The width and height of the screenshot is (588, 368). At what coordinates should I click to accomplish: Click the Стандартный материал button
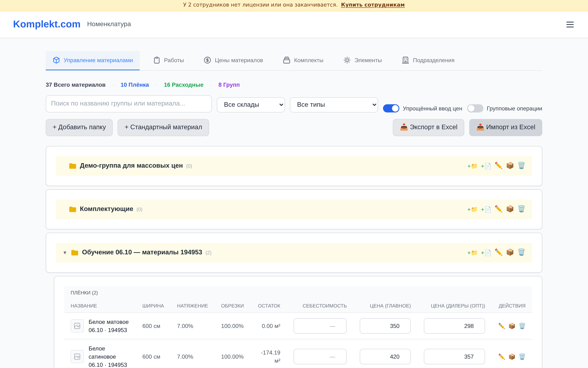[x=163, y=127]
